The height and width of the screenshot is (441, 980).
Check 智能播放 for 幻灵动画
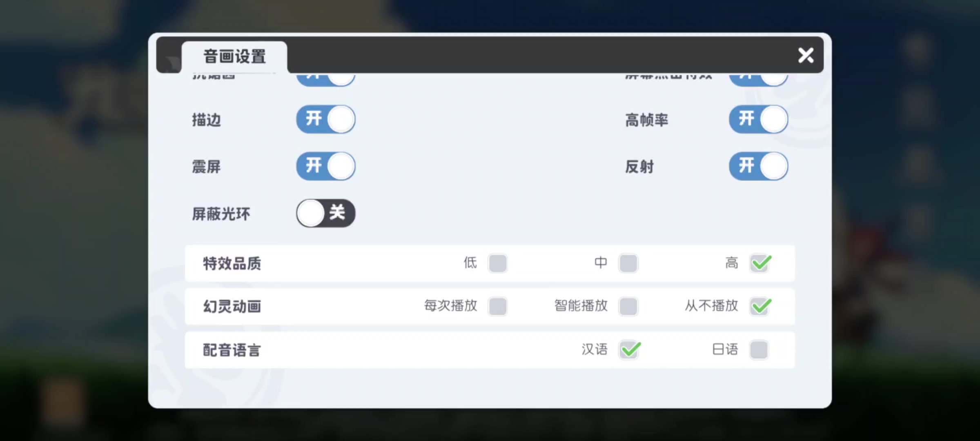628,306
